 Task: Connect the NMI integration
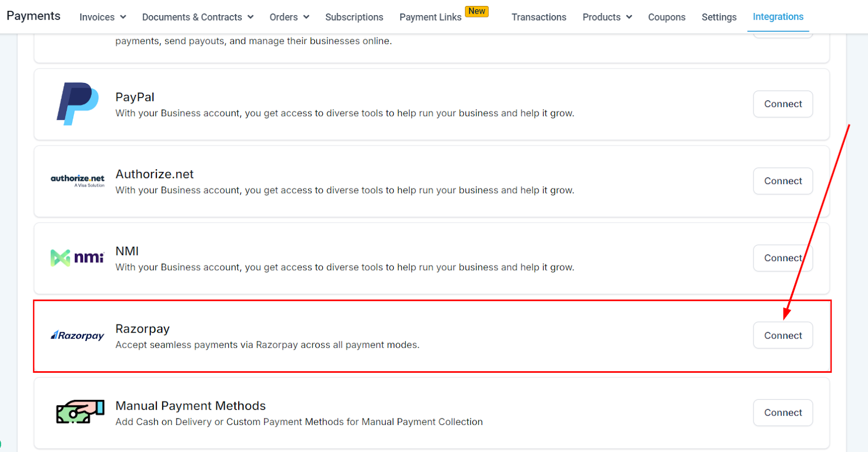[x=783, y=258]
